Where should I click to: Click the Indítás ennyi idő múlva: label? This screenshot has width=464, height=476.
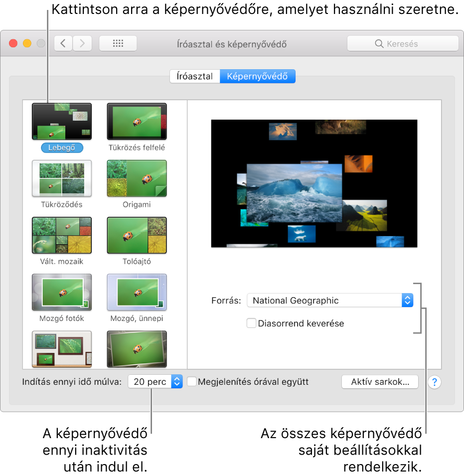tap(72, 382)
